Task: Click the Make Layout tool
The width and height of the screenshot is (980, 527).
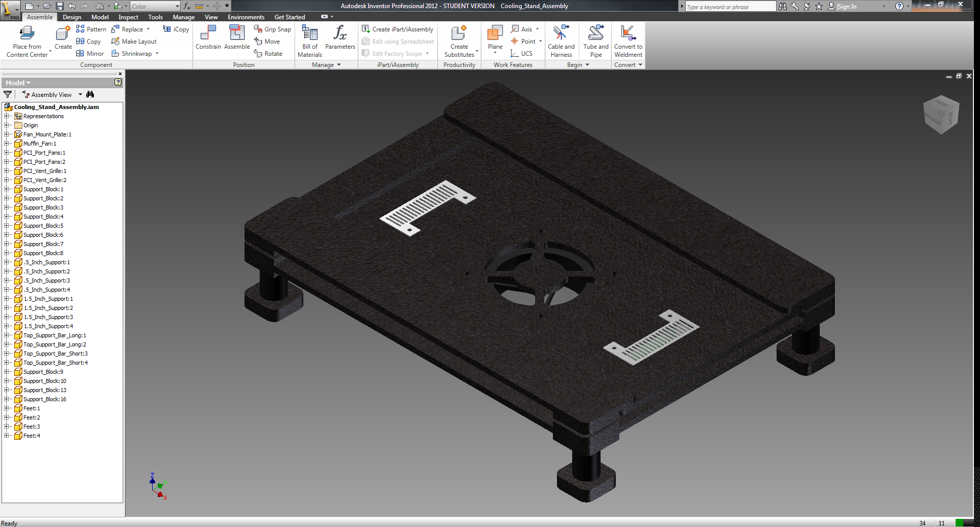Action: [134, 42]
